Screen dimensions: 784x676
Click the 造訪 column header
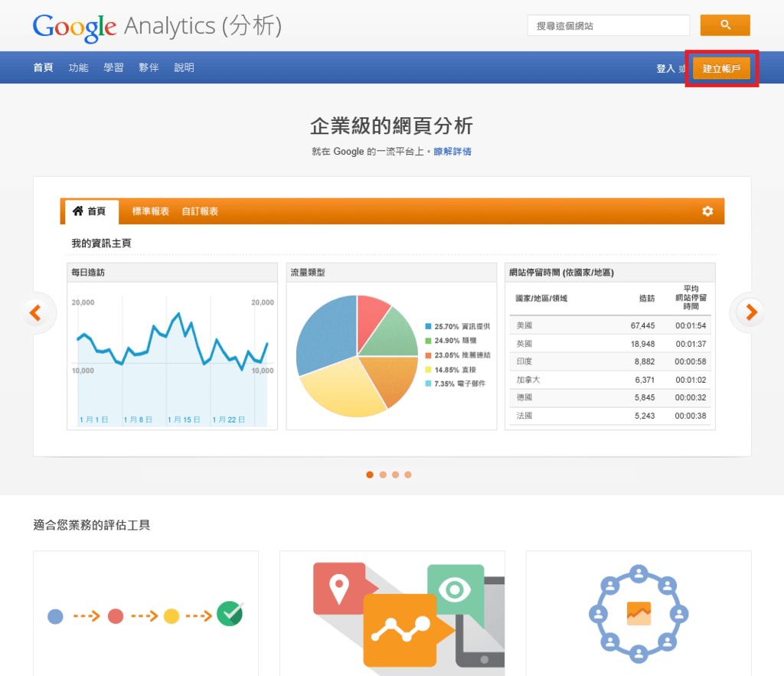tap(647, 299)
